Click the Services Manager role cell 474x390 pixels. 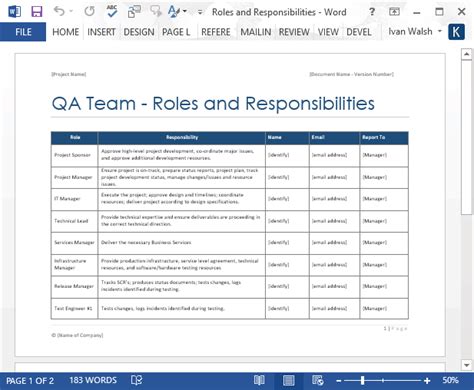(74, 243)
